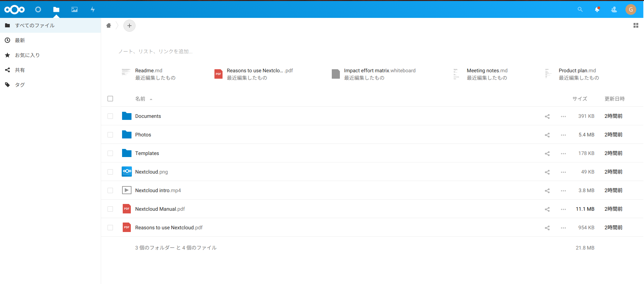
Task: Open the Dashboard app circle icon
Action: click(x=38, y=9)
